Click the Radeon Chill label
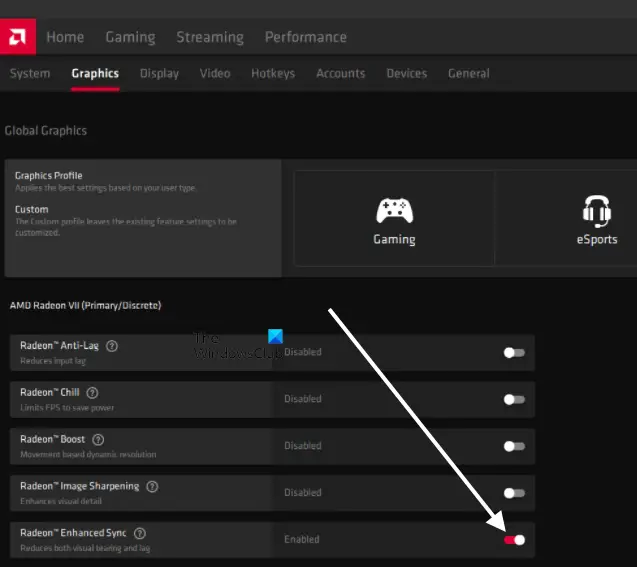The height and width of the screenshot is (567, 637). 50,392
